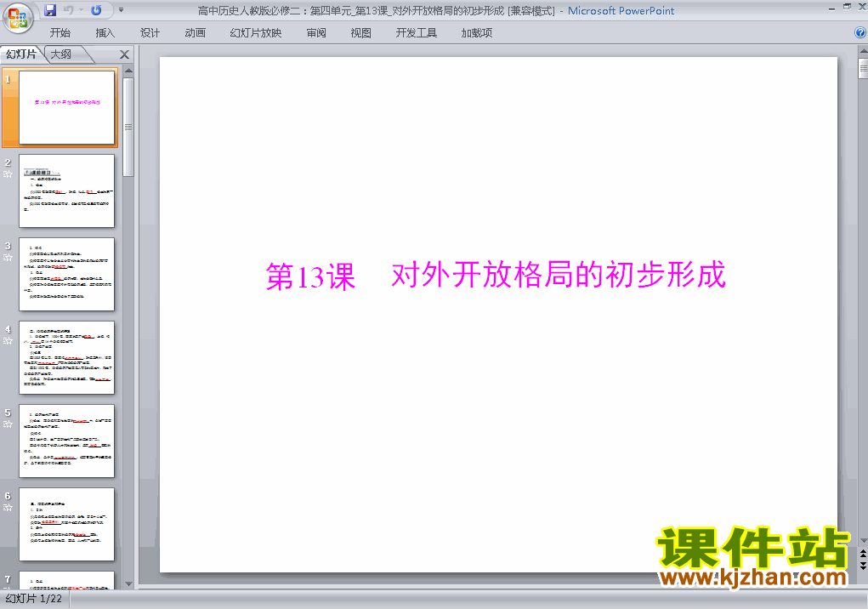Image resolution: width=868 pixels, height=609 pixels.
Task: Click the thumbnail pane scrollbar handle
Action: 128,127
